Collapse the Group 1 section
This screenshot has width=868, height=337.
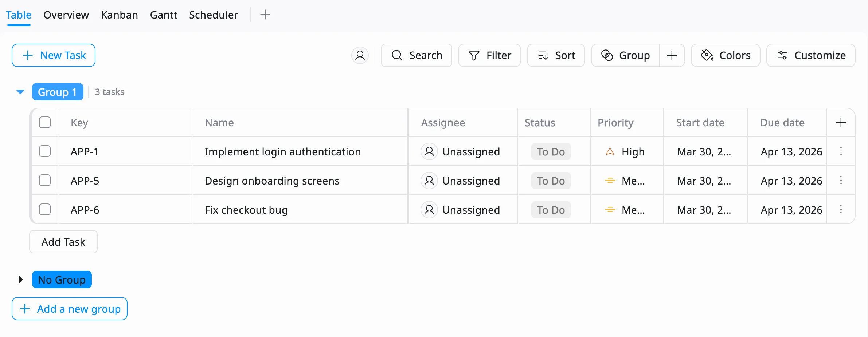20,92
